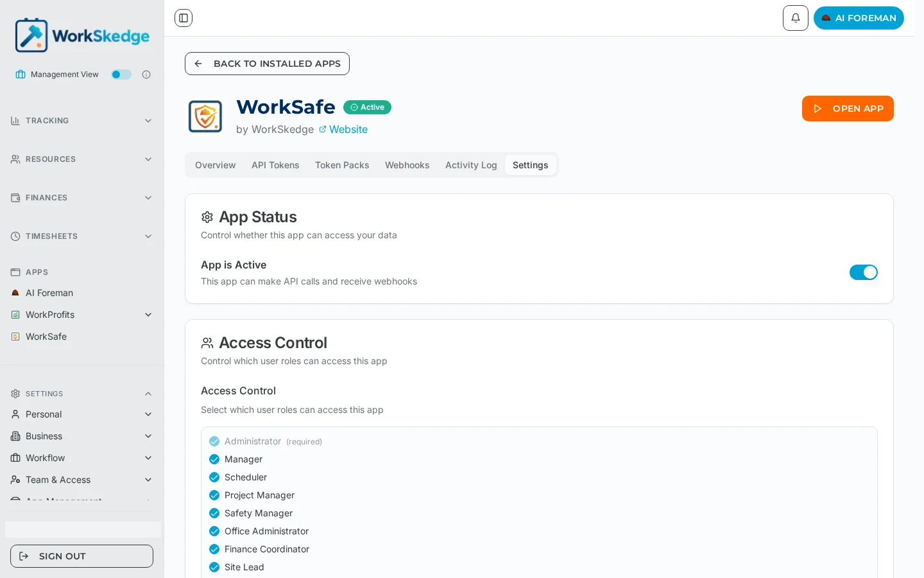The height and width of the screenshot is (578, 924).
Task: Uncheck the Manager role
Action: tap(214, 459)
